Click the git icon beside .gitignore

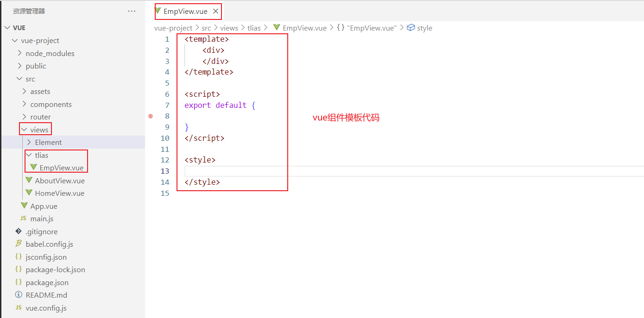tap(19, 231)
